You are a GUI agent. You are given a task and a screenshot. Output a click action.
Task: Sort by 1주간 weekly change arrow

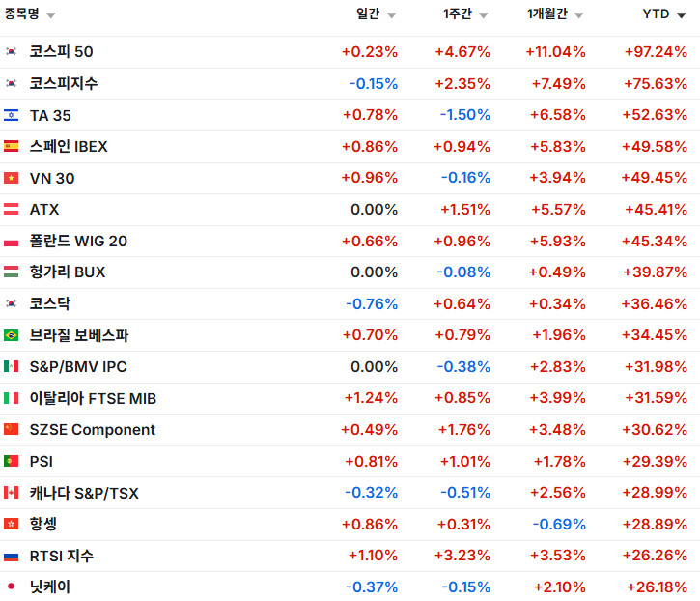coord(483,15)
